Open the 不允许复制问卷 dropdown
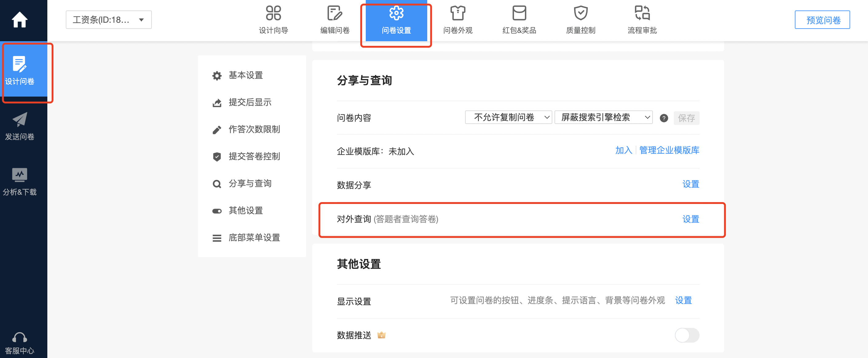Screen dimensions: 868x358 point(508,117)
